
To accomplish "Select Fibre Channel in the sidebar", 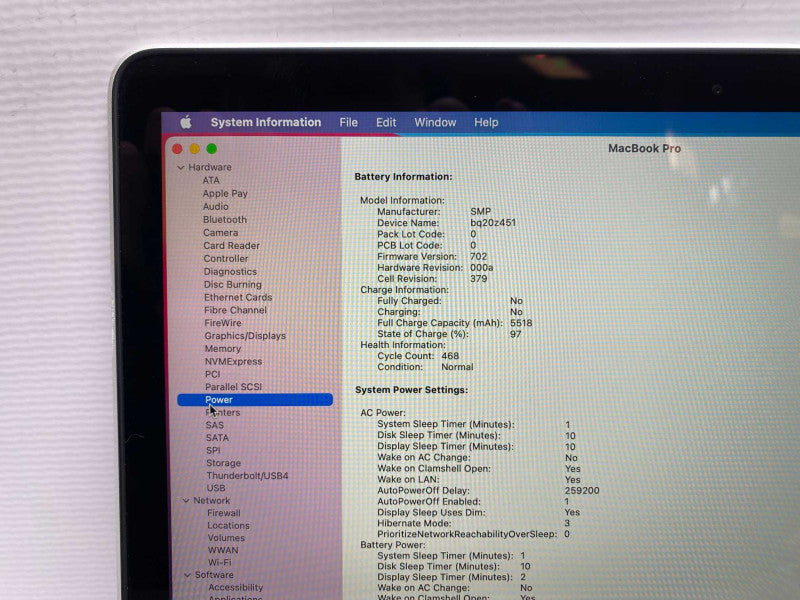I will pos(235,310).
